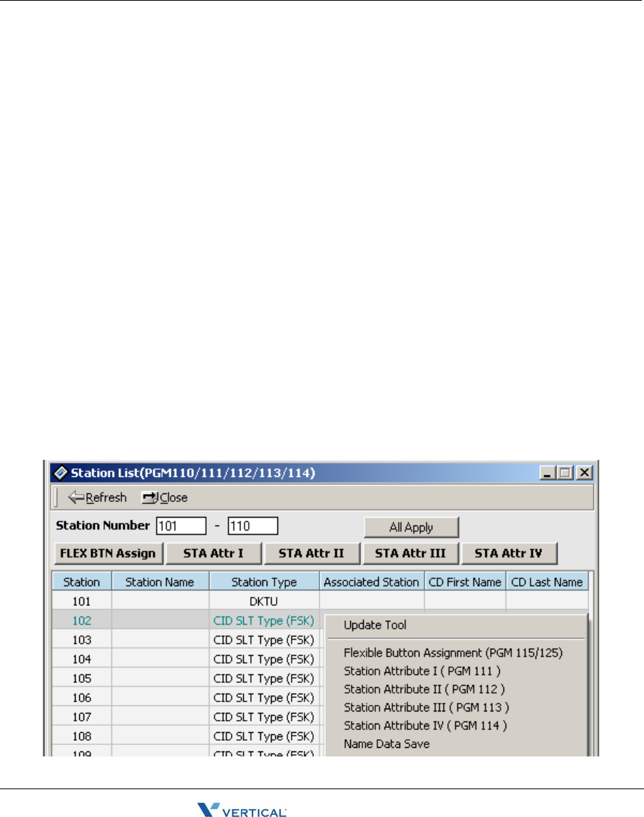Viewport: 644px width, 817px height.
Task: Click the Station Name cell for station 101
Action: pos(160,601)
